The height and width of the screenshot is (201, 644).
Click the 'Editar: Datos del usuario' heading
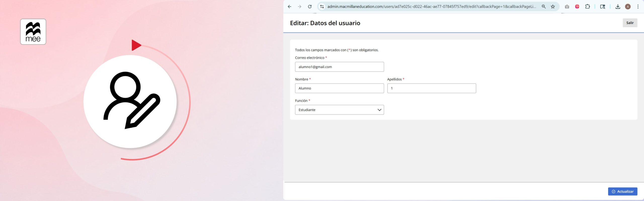tap(325, 23)
